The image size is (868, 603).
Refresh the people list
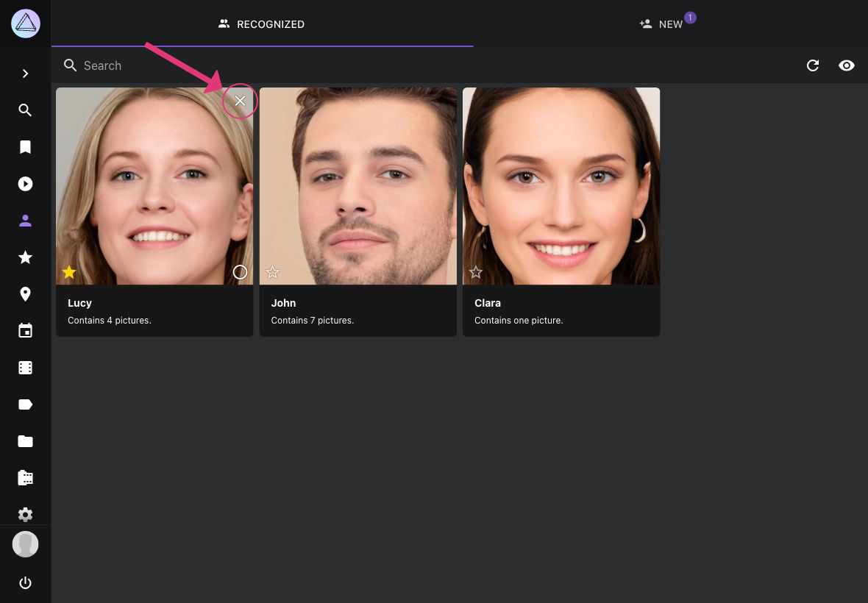(812, 65)
